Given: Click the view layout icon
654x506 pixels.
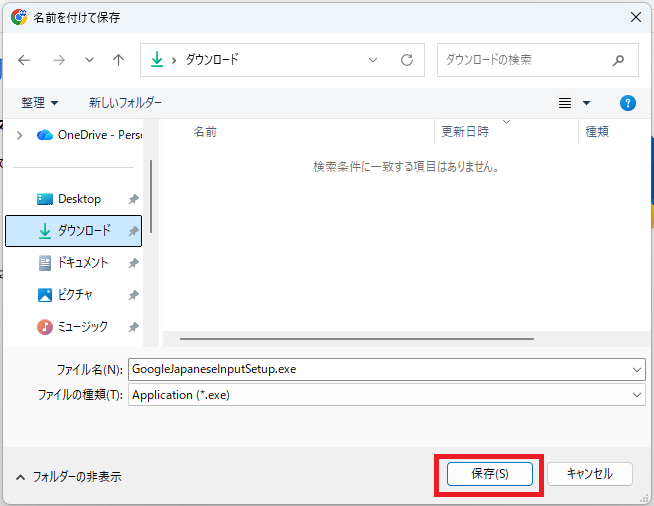Looking at the screenshot, I should coord(565,103).
